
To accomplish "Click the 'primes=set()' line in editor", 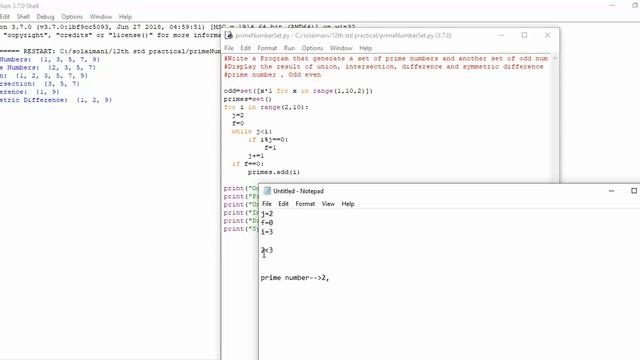I will [247, 99].
